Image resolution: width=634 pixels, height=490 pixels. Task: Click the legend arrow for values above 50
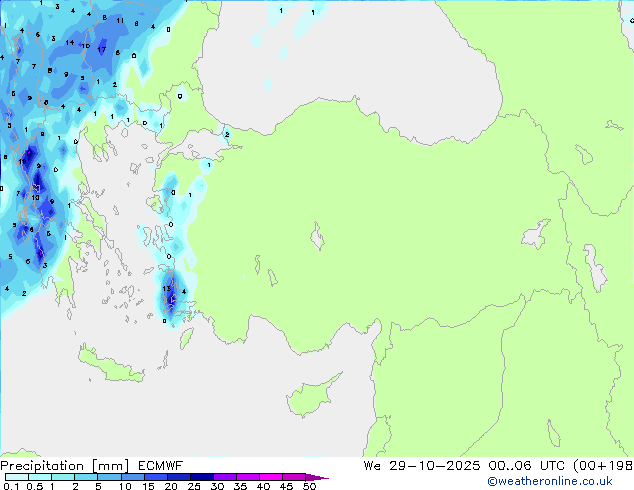(317, 477)
